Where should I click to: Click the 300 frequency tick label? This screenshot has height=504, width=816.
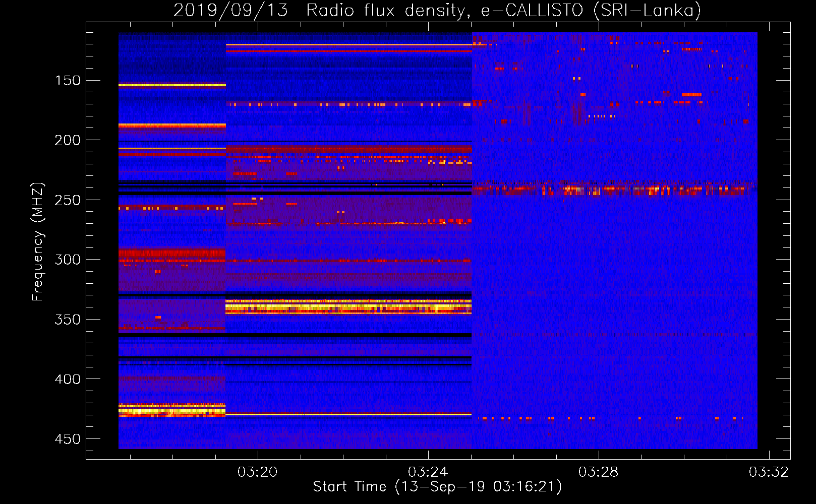click(68, 260)
